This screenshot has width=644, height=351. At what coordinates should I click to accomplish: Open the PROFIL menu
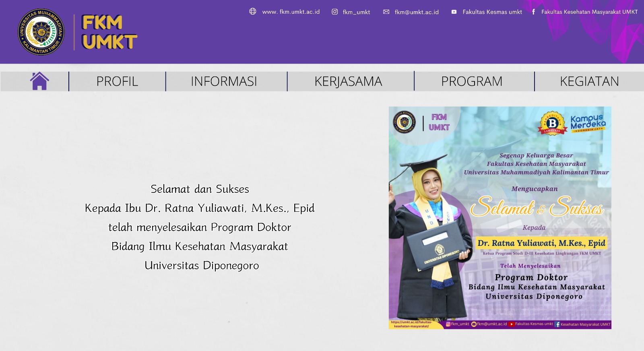(x=117, y=81)
